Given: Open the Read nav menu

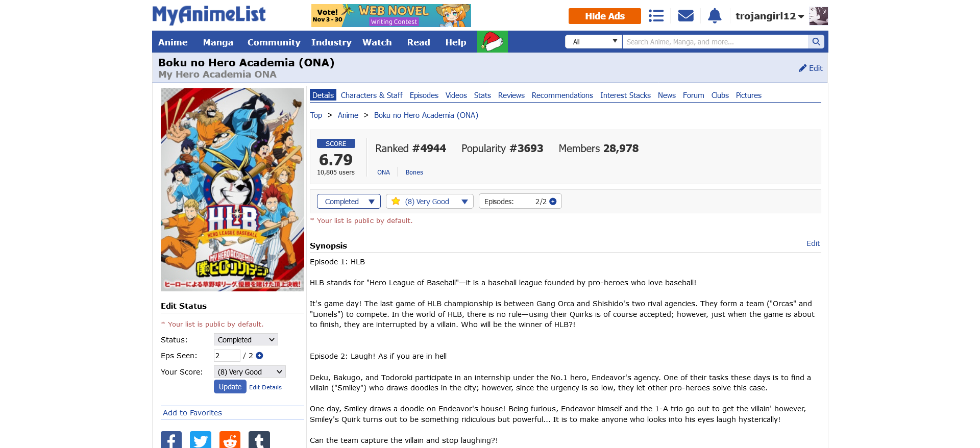Looking at the screenshot, I should point(419,42).
